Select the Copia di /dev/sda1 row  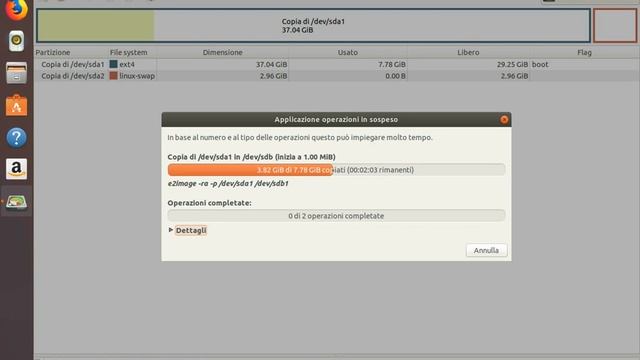pos(337,64)
